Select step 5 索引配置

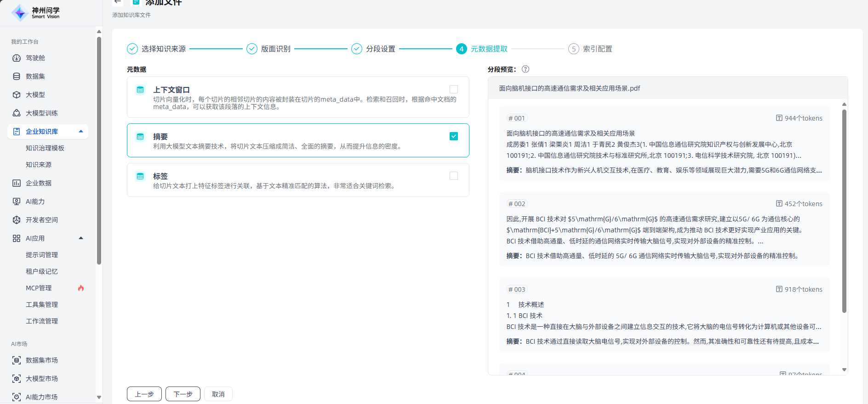pyautogui.click(x=590, y=49)
